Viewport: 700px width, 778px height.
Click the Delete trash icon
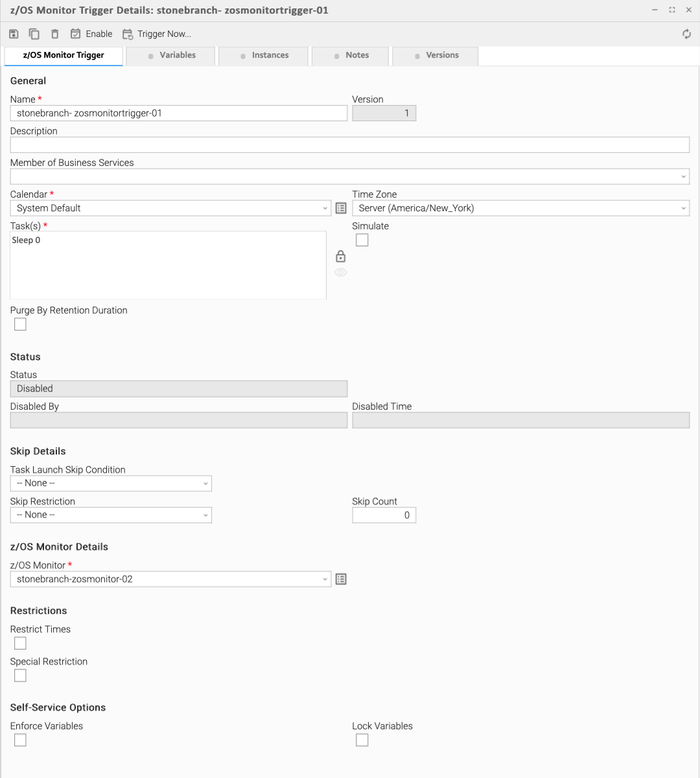pos(55,34)
